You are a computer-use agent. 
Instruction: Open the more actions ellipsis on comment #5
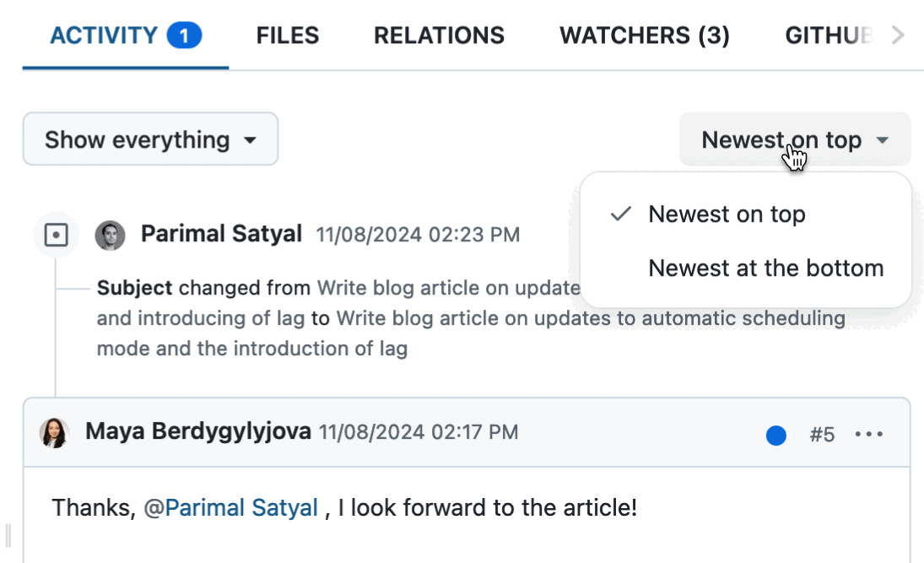(x=870, y=434)
